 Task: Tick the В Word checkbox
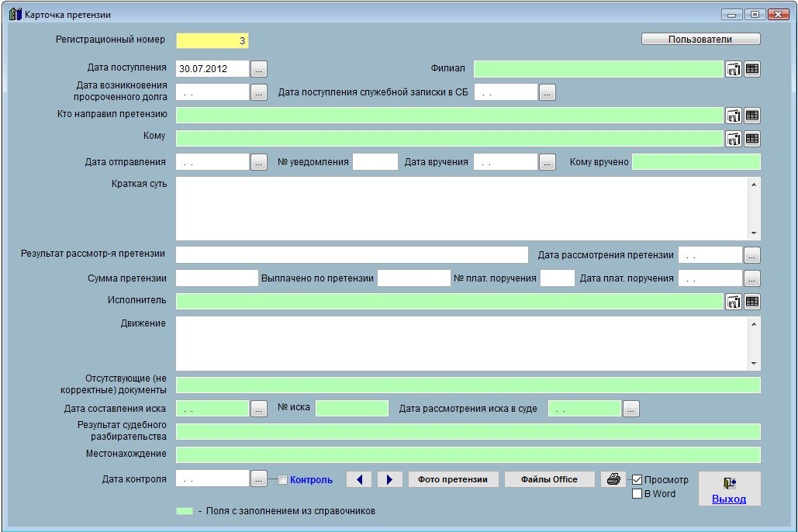coord(637,494)
